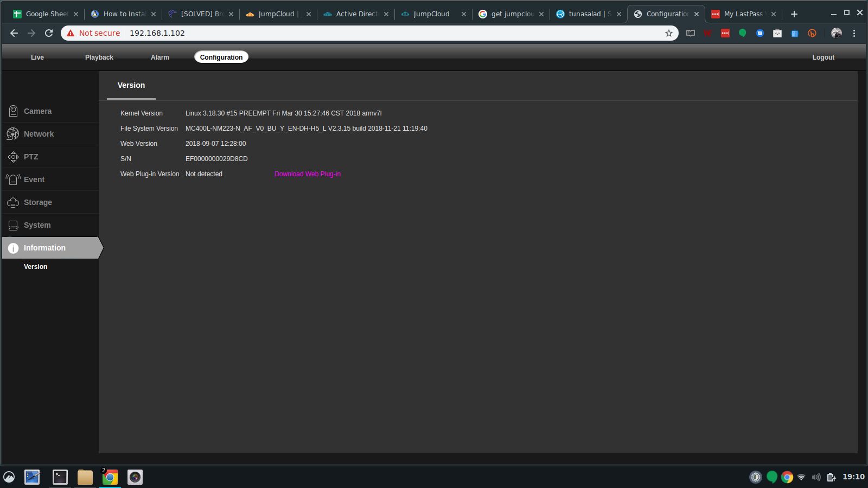Image resolution: width=868 pixels, height=488 pixels.
Task: Collapse the Information section
Action: tap(44, 248)
